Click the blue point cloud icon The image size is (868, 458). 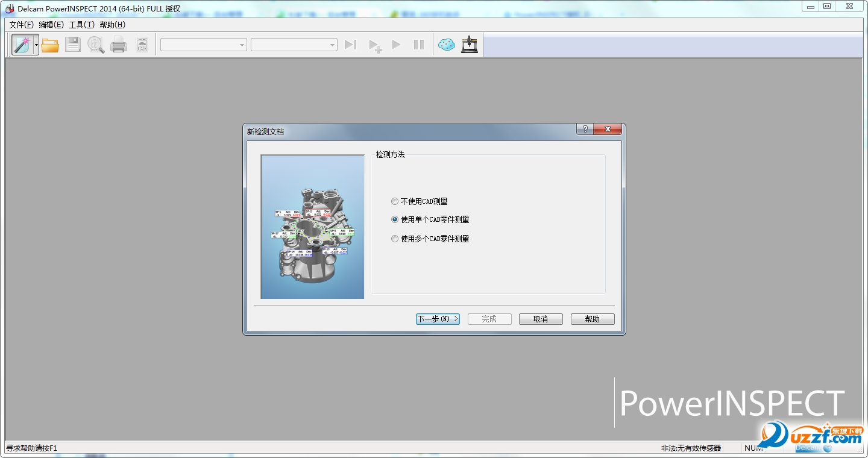[447, 45]
